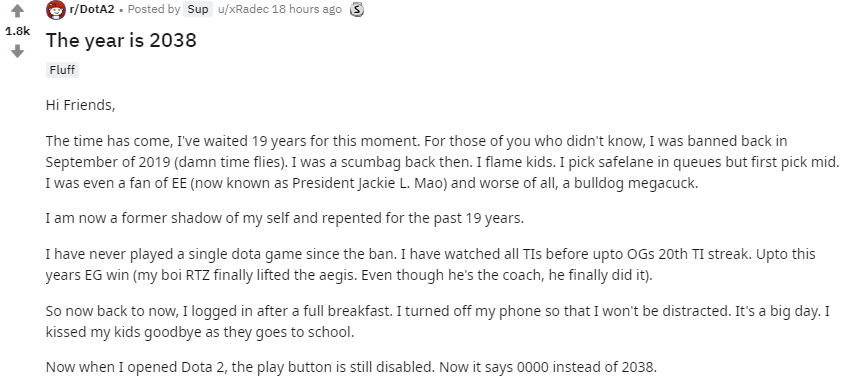Filter by the Fluff post flair
Screen dimensions: 843x378
62,70
